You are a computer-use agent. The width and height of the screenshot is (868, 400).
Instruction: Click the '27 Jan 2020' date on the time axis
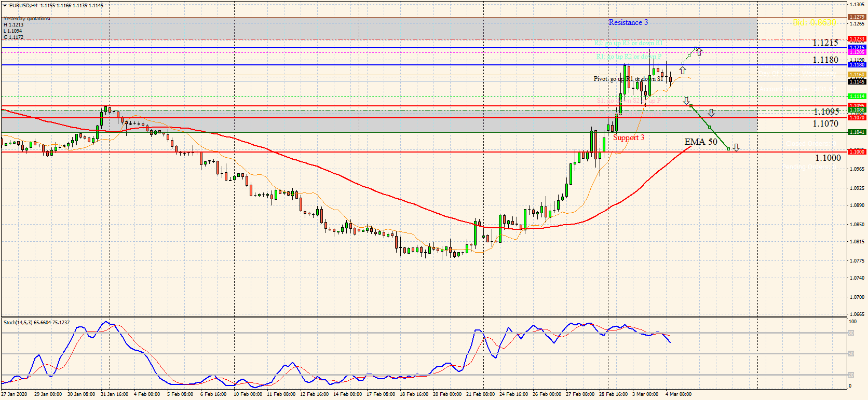(x=14, y=394)
